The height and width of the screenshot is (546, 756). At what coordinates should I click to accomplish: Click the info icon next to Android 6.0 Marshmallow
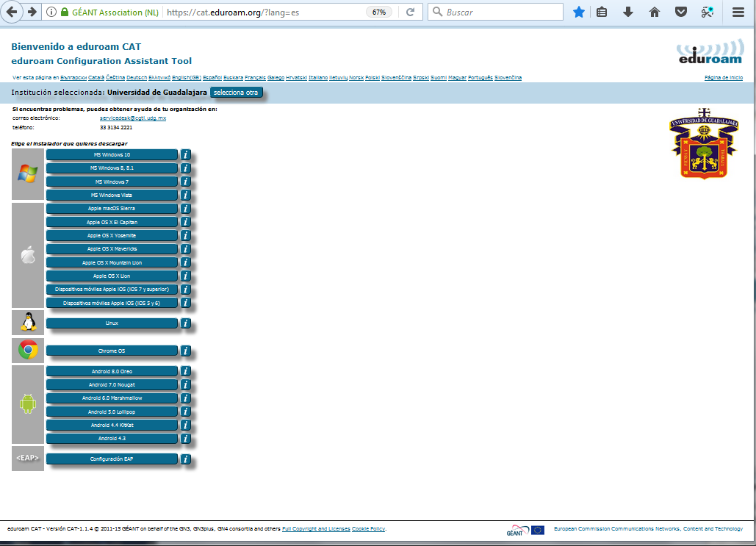pos(186,398)
